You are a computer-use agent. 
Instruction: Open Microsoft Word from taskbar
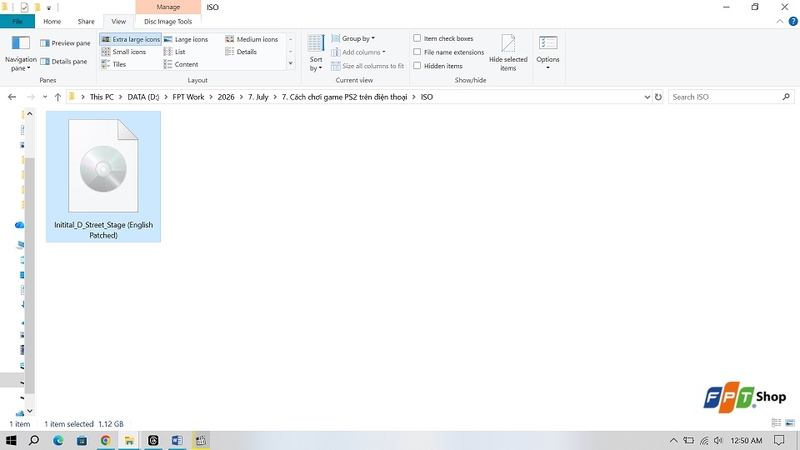pos(177,440)
